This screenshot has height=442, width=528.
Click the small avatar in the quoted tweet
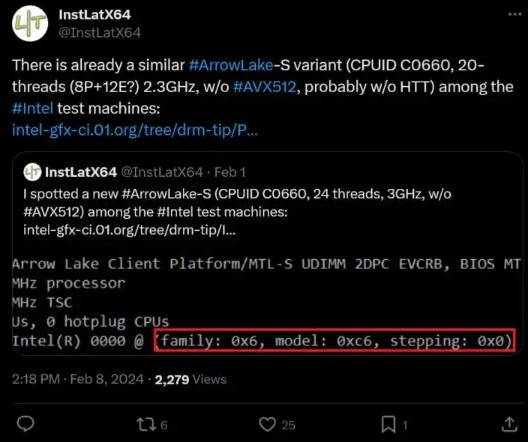click(32, 172)
